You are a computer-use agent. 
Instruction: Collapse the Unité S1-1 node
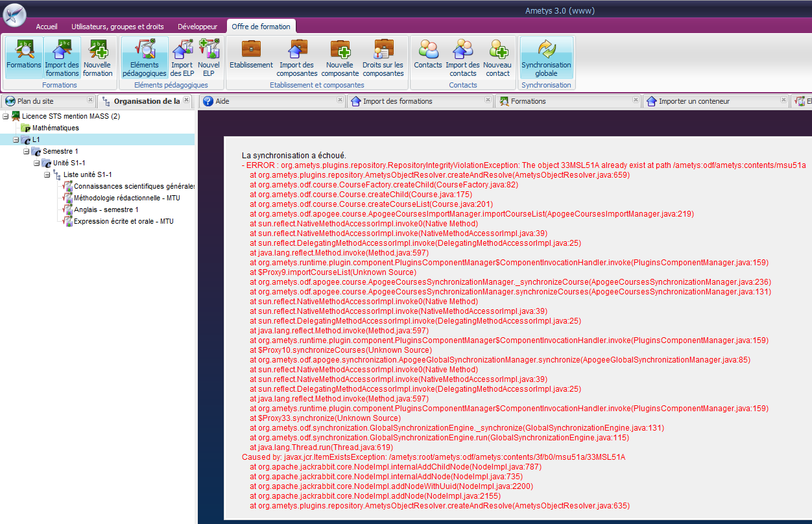(37, 163)
